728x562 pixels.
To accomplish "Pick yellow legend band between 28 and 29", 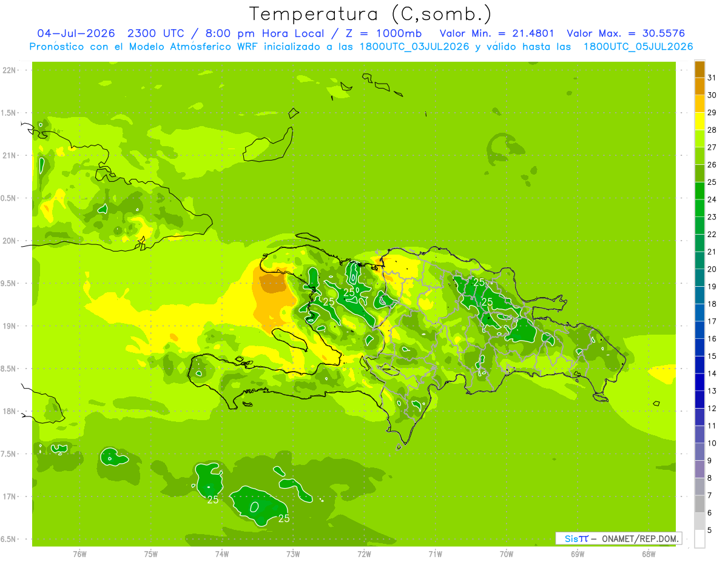I will (699, 121).
